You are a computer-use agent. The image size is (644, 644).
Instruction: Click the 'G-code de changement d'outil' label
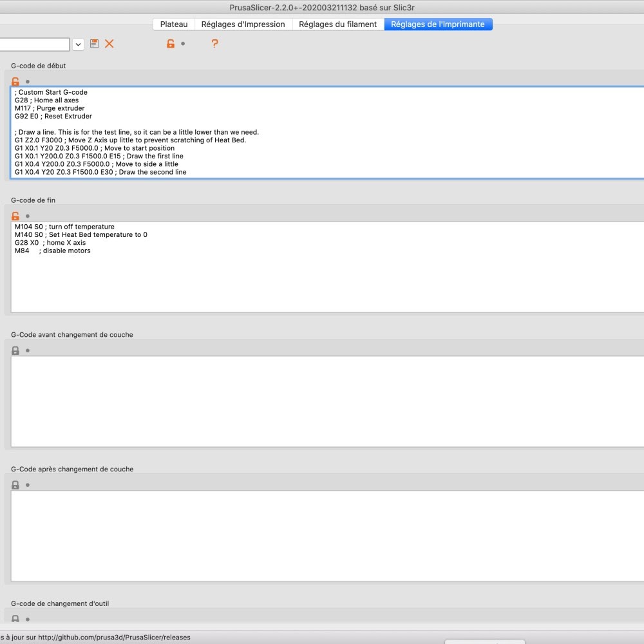[60, 603]
